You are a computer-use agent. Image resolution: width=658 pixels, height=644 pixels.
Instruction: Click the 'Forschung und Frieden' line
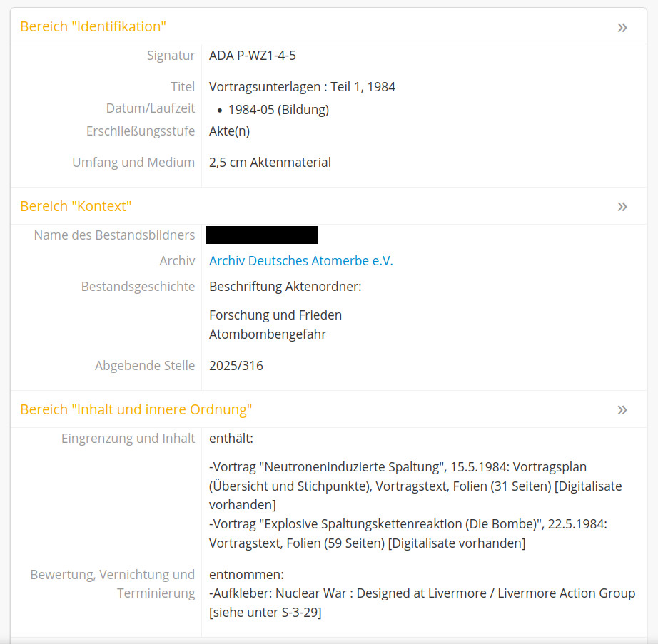[x=275, y=315]
